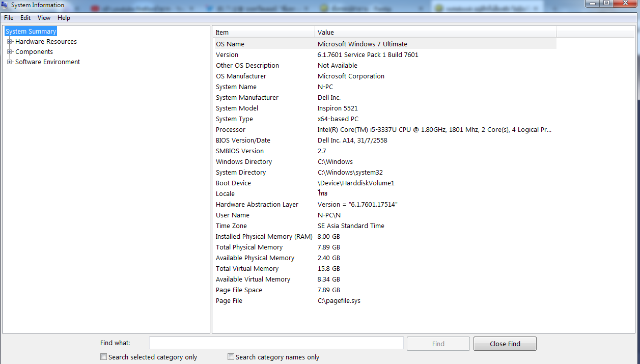Viewport: 640px width, 364px height.
Task: Select Hardware Resources category
Action: click(x=46, y=42)
